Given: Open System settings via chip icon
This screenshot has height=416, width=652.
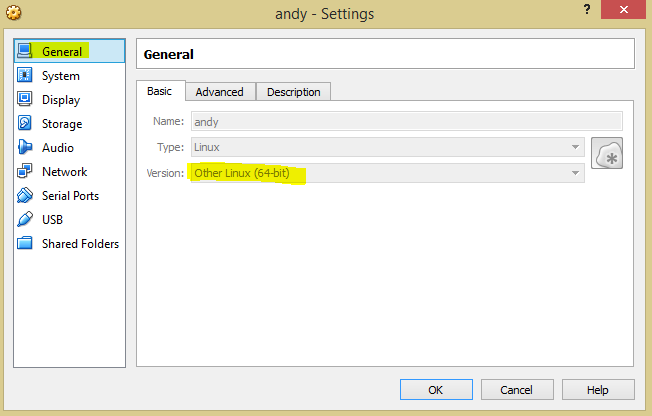Looking at the screenshot, I should (x=25, y=75).
